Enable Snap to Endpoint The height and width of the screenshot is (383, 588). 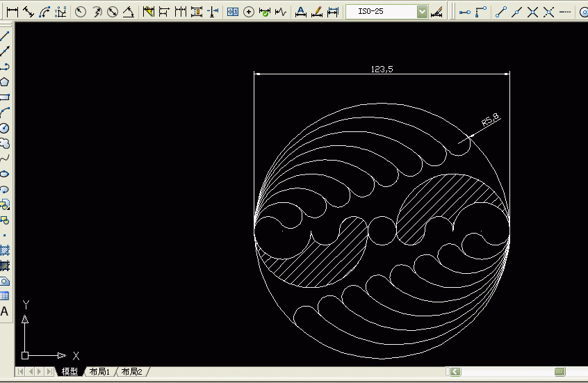coord(500,12)
